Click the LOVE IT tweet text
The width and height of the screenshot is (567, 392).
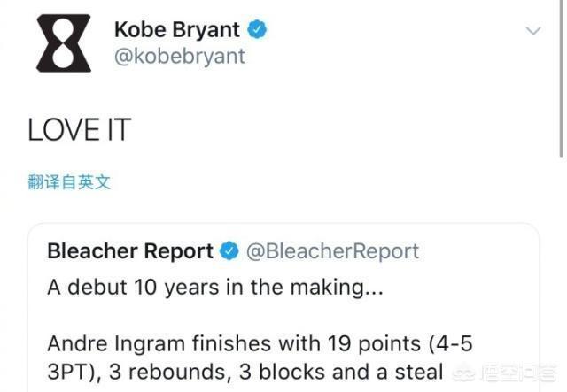point(79,130)
